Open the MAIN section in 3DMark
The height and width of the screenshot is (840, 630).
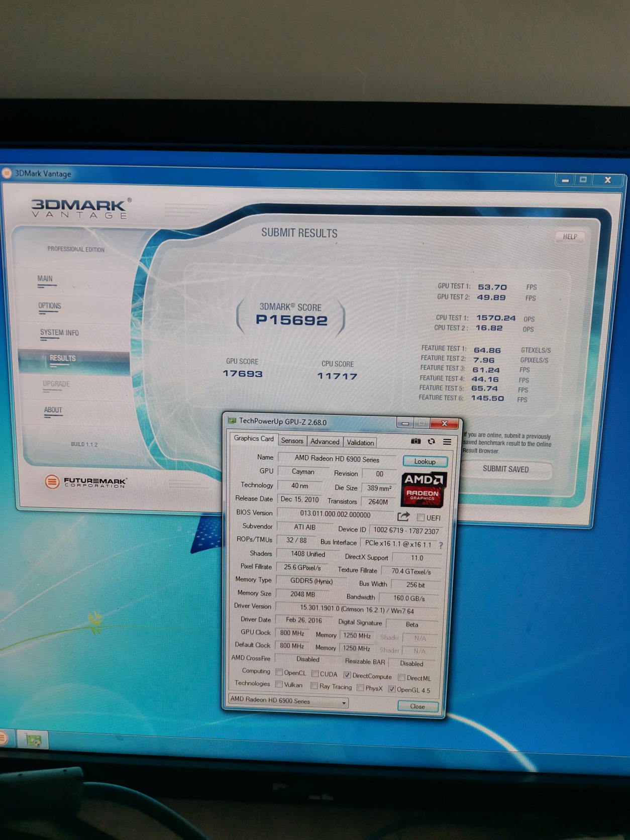[x=45, y=279]
